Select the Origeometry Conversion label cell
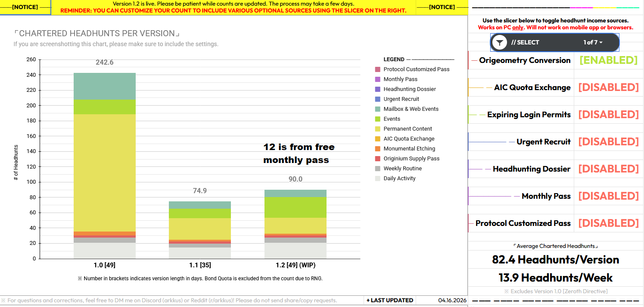The image size is (644, 307). pos(521,60)
